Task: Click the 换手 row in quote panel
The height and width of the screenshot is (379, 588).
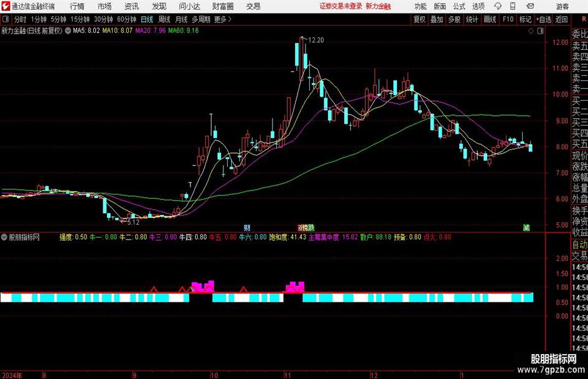Action: (x=580, y=211)
